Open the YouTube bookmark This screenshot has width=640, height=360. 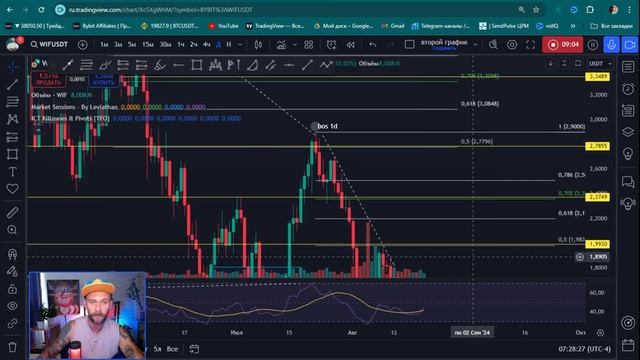pos(223,26)
